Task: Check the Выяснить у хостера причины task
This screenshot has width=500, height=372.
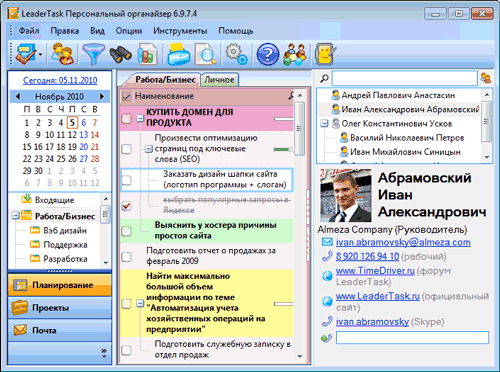Action: (126, 231)
